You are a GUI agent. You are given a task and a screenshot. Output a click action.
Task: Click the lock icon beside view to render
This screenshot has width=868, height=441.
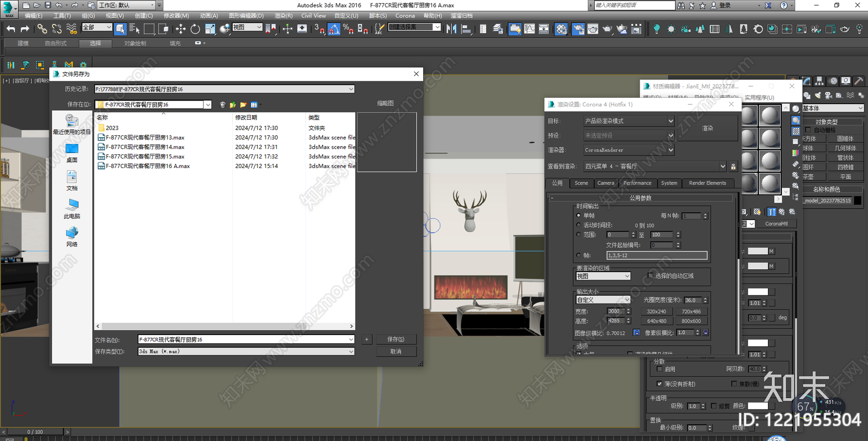click(733, 166)
